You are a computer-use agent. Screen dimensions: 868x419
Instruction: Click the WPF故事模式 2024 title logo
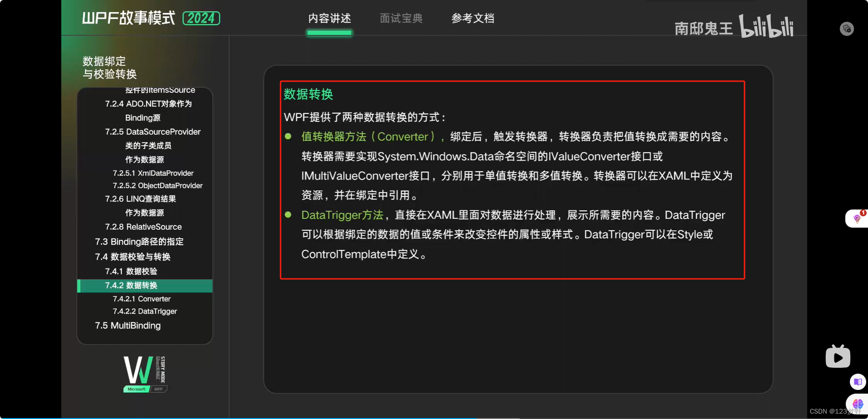tap(151, 18)
